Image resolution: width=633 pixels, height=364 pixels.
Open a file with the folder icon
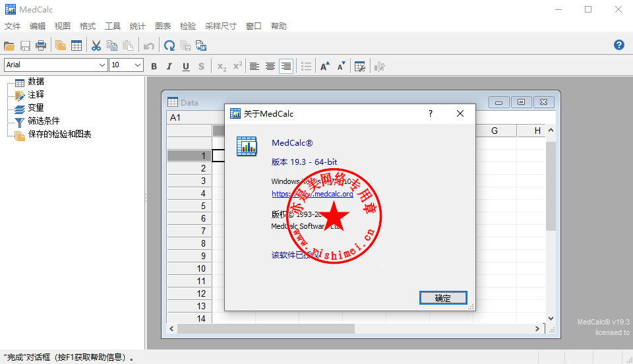(9, 45)
